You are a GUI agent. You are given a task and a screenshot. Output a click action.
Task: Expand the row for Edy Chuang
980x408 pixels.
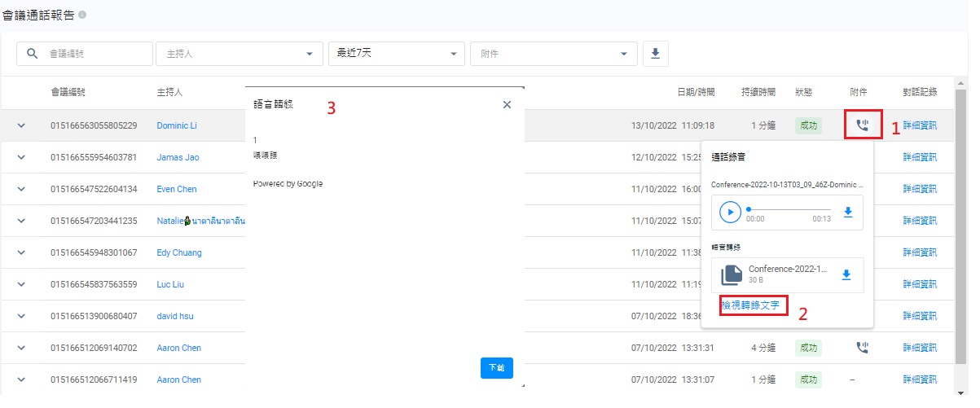[x=22, y=252]
